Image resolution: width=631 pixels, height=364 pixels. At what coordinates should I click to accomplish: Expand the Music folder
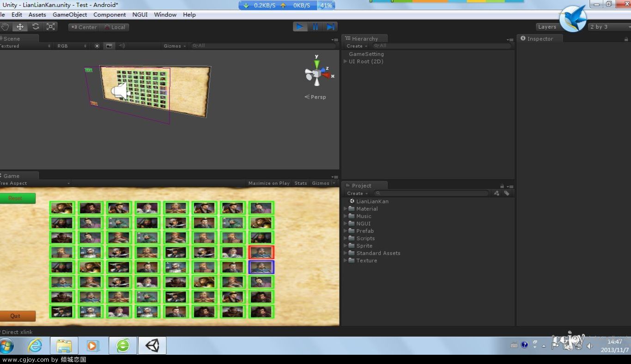[345, 216]
